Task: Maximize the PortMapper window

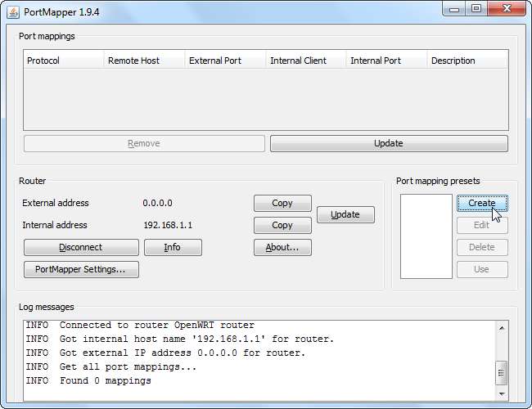Action: (476, 9)
